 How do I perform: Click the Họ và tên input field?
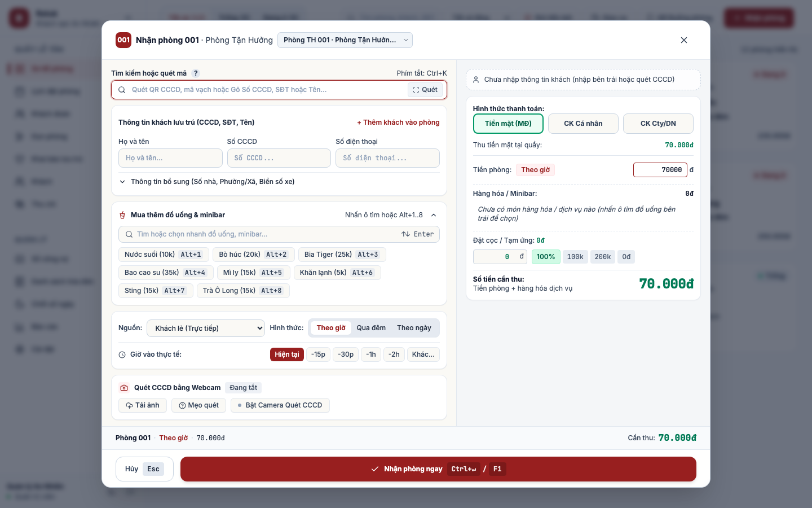point(170,158)
